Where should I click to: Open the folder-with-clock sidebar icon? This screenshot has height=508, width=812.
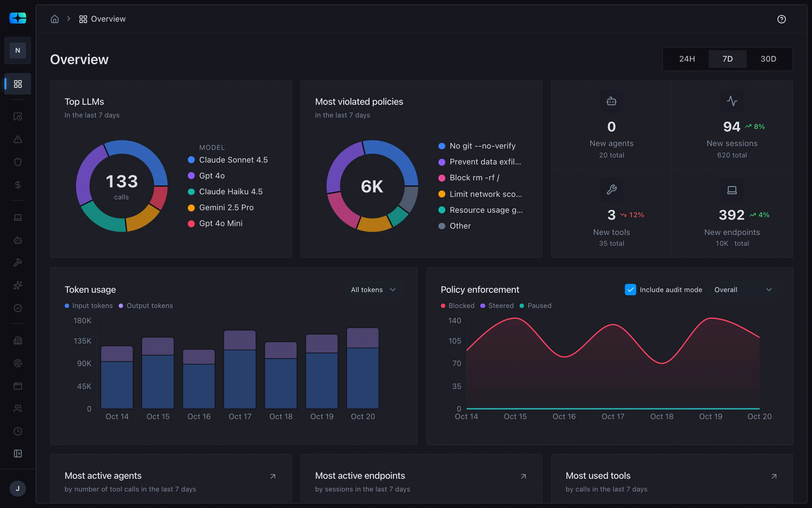[x=18, y=117]
